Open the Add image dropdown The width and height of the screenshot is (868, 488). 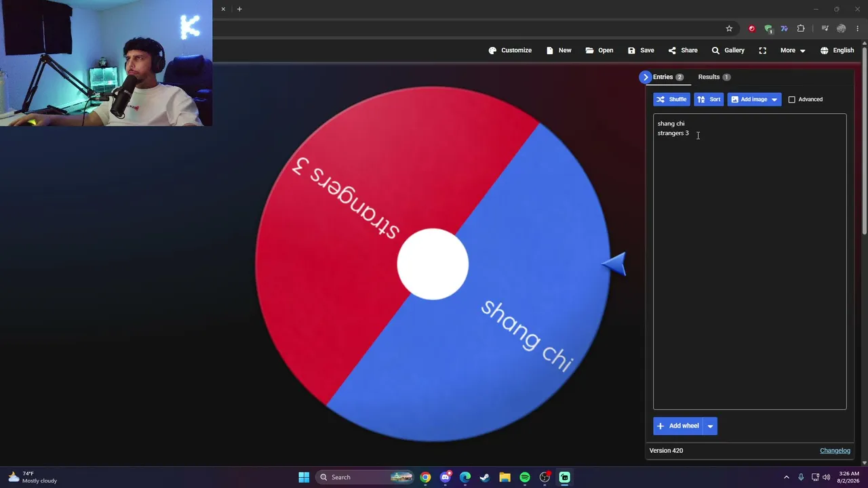coord(754,100)
